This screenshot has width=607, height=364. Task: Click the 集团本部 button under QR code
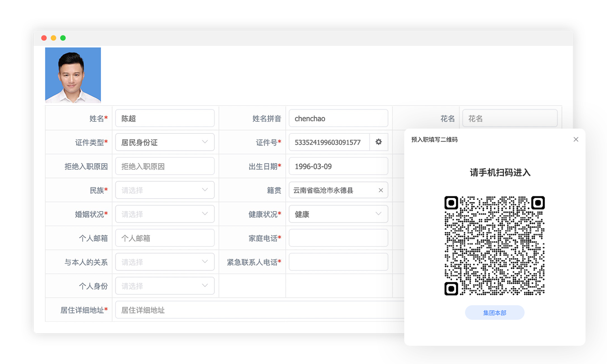[x=495, y=313]
